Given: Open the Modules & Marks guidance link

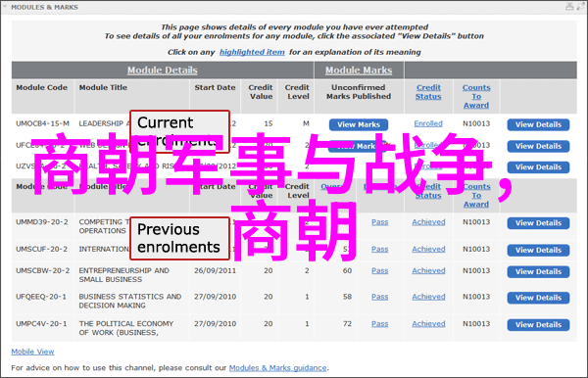Looking at the screenshot, I should [x=278, y=368].
